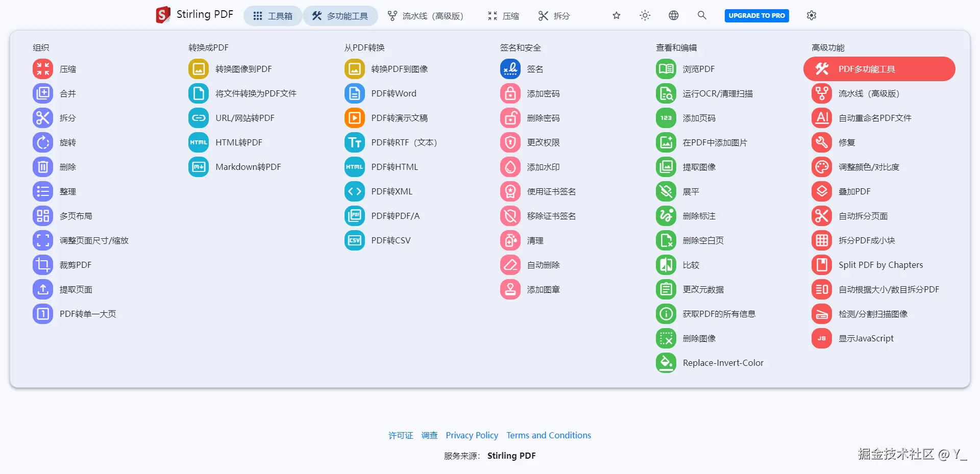This screenshot has width=980, height=474.
Task: Click the 添加图章 stamp icon
Action: pyautogui.click(x=510, y=289)
